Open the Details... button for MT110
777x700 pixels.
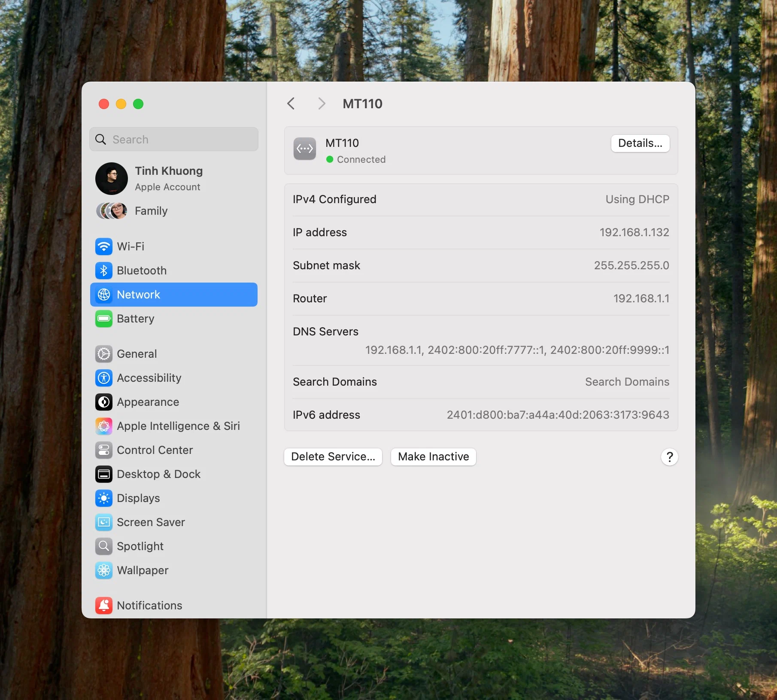click(x=640, y=143)
